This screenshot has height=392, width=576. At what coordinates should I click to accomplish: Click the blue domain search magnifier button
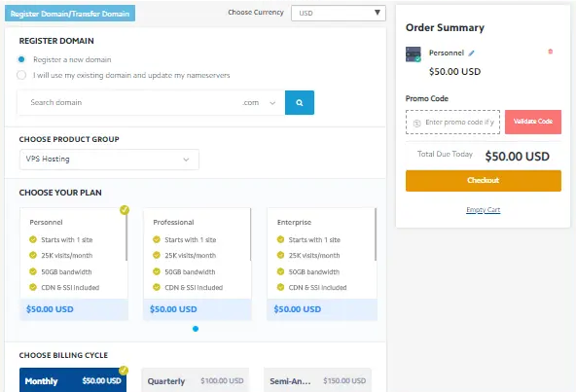click(x=300, y=102)
